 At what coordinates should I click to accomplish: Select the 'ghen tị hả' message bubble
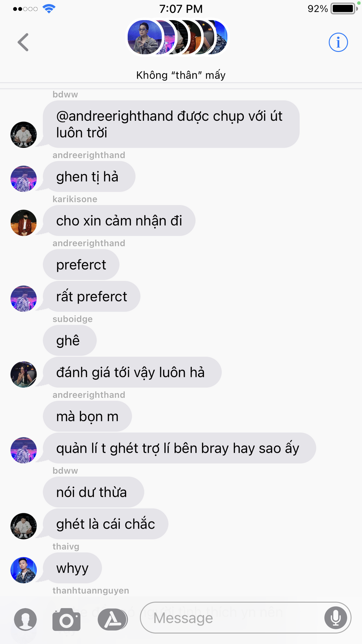click(x=89, y=176)
